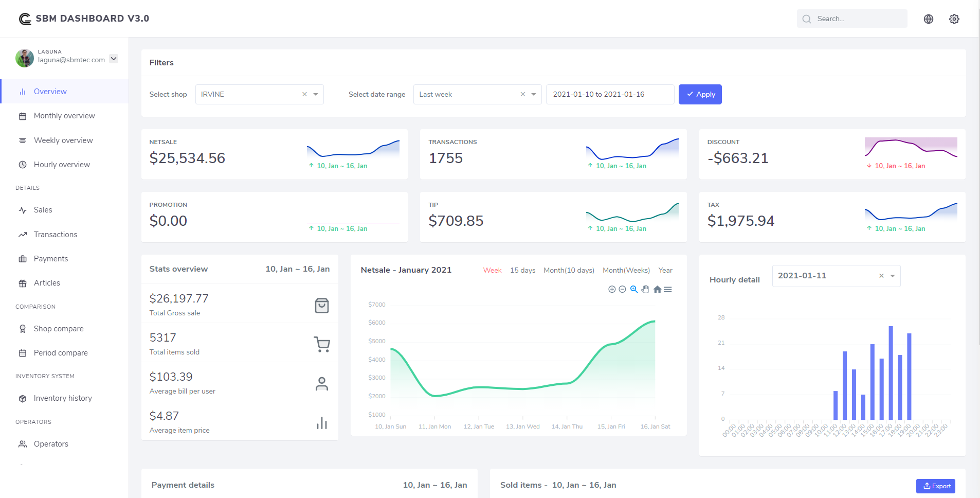Click the Apply filters button
This screenshot has width=980, height=498.
click(700, 94)
